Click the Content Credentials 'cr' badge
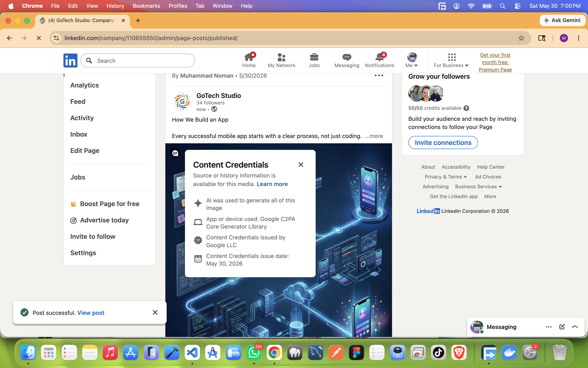The image size is (588, 368). tap(175, 153)
